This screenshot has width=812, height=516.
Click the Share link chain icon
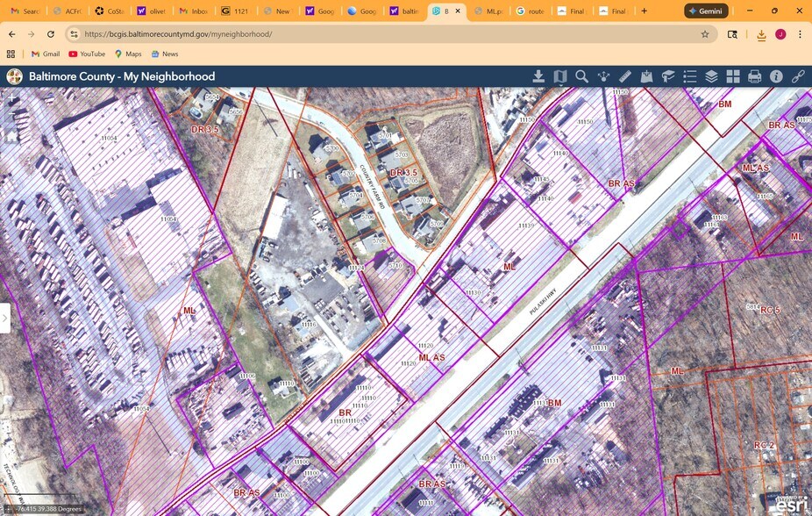[x=798, y=76]
